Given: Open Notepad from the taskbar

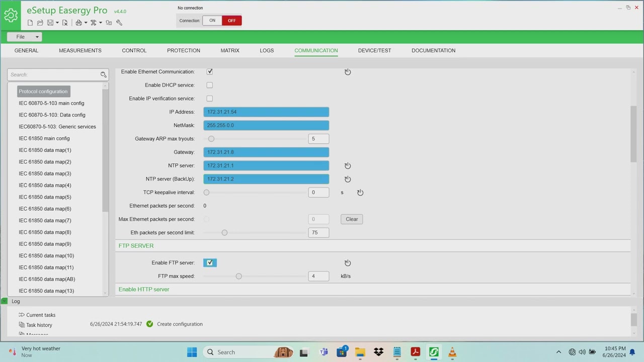Looking at the screenshot, I should click(x=397, y=352).
